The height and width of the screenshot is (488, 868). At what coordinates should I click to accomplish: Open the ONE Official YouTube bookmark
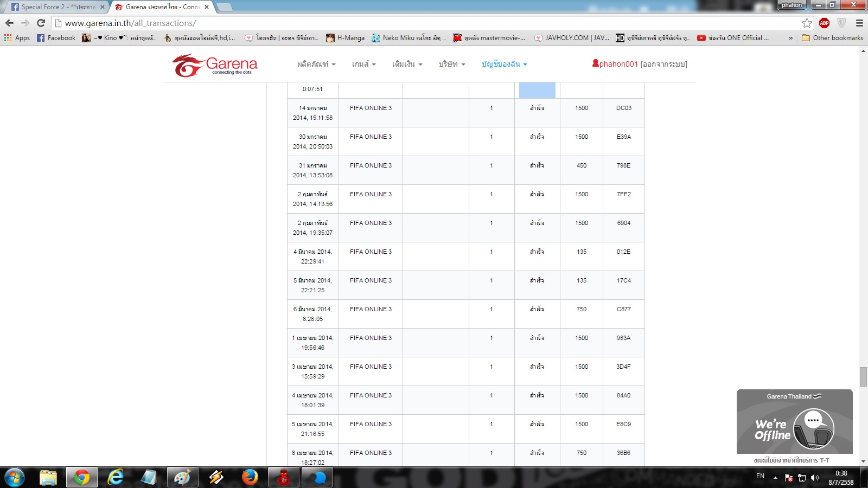733,38
